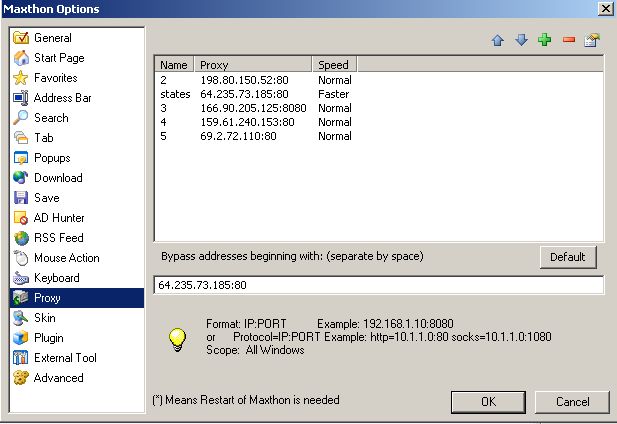Screen dimensions: 617x424
Task: Click the Popups window icon
Action: (21, 158)
